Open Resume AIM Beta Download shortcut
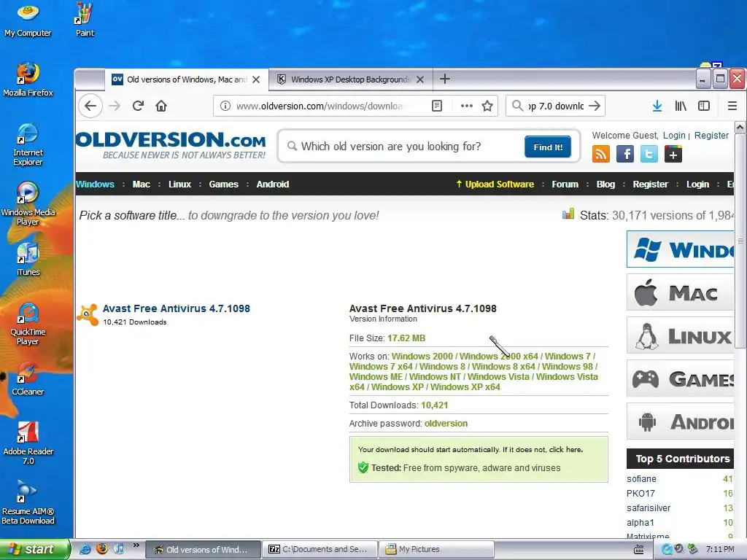747x560 pixels. point(28,503)
